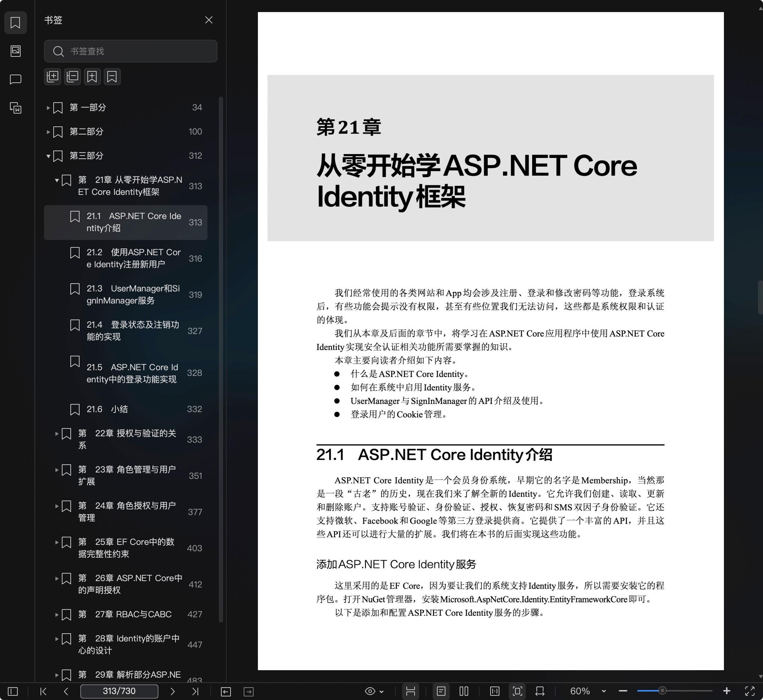Expand the 第25章 EF Core bookmark
The width and height of the screenshot is (763, 700).
pos(56,542)
